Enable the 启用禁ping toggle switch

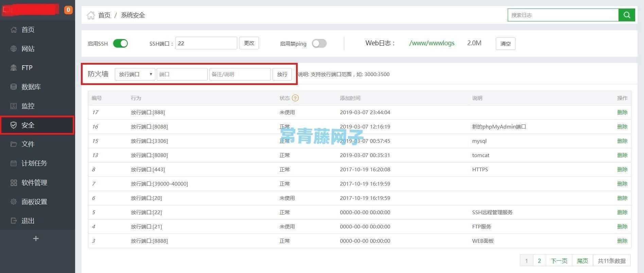[319, 44]
